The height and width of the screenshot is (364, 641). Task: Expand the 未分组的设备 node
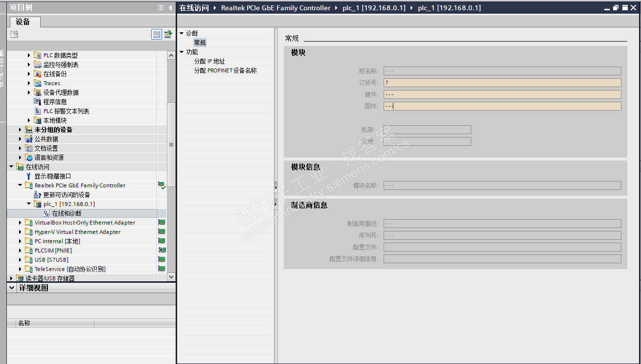point(20,130)
